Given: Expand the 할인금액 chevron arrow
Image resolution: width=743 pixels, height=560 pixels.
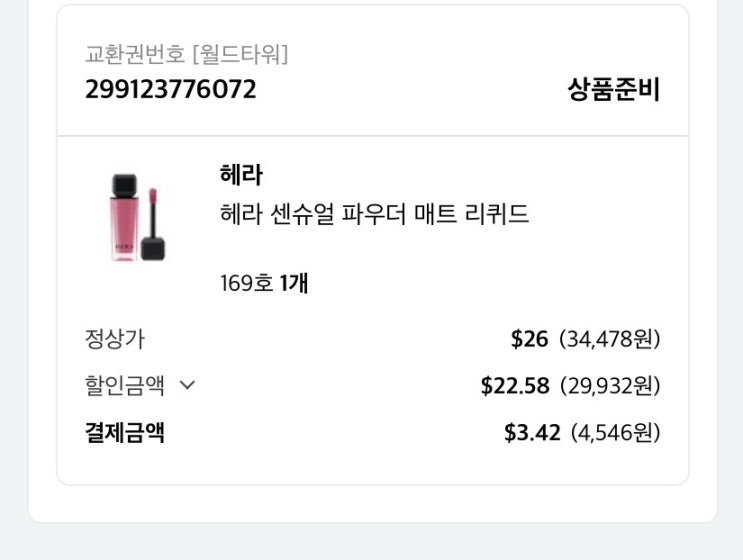Looking at the screenshot, I should point(187,385).
